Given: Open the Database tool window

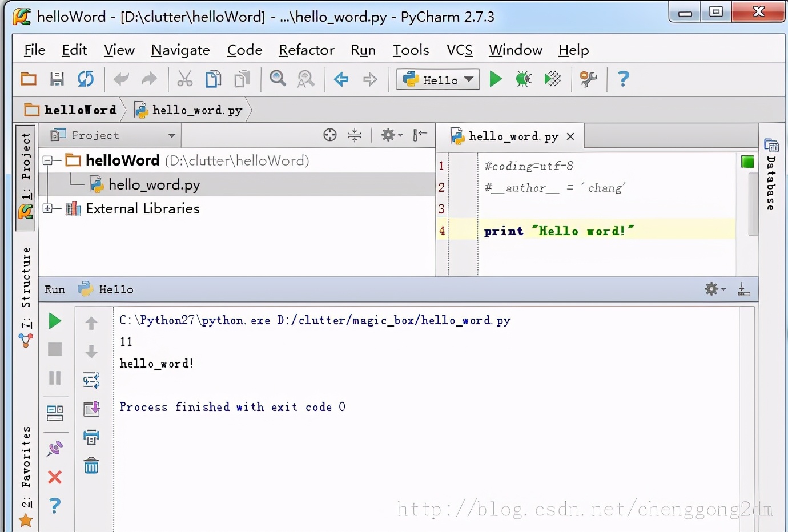Looking at the screenshot, I should pyautogui.click(x=772, y=171).
